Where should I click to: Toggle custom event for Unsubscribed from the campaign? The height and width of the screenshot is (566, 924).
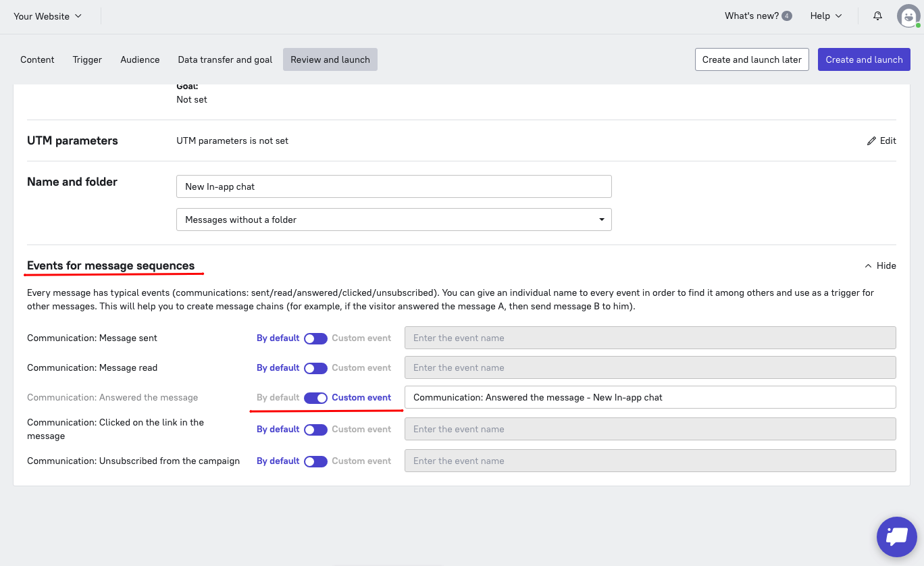[x=315, y=461]
